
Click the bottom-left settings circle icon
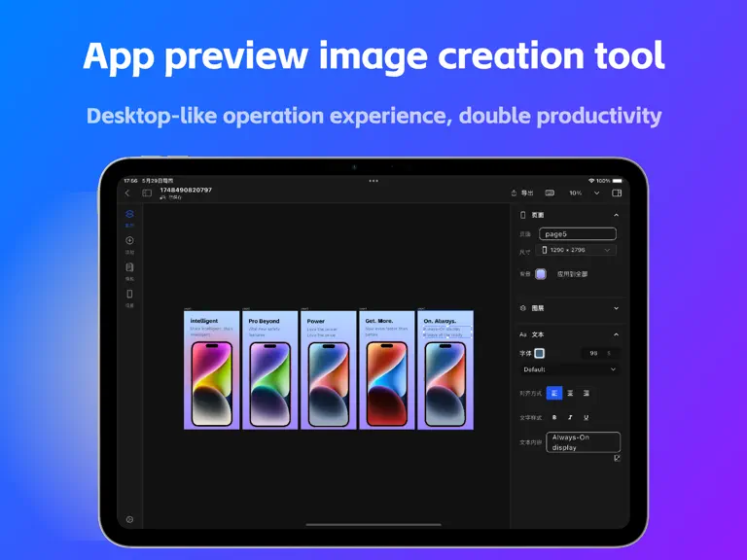point(129,519)
